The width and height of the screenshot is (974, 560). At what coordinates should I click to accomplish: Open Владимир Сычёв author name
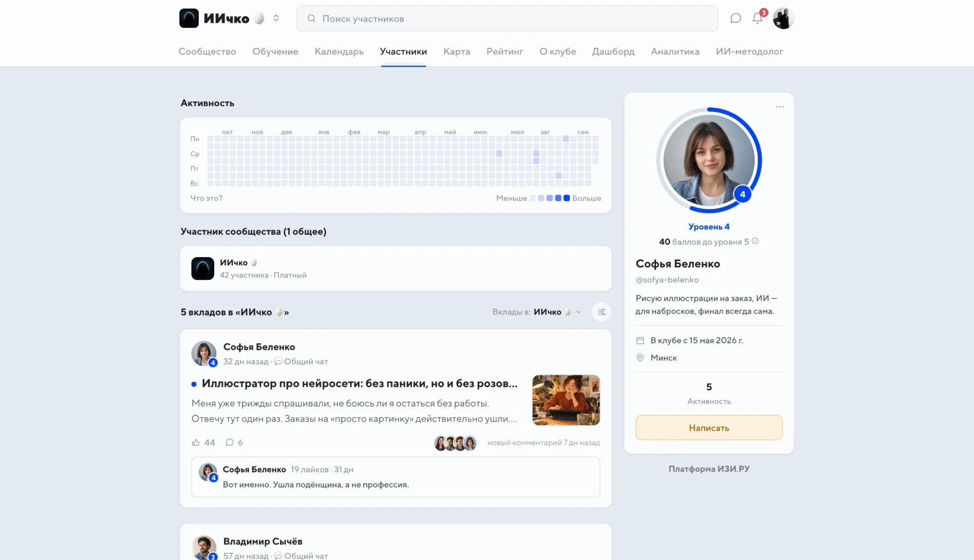coord(262,541)
